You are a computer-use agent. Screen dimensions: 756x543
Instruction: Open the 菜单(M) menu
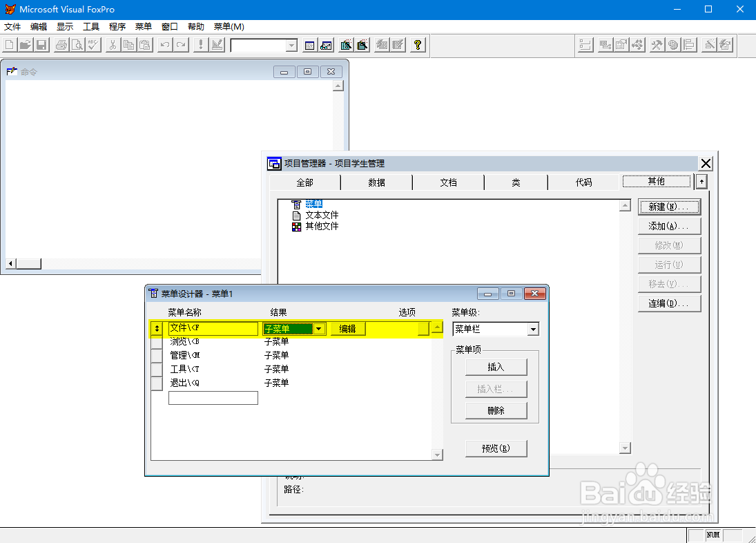pos(229,26)
